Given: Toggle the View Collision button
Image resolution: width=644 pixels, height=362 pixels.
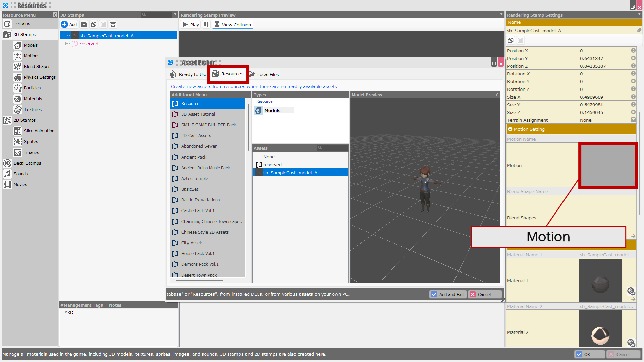Looking at the screenshot, I should [233, 25].
